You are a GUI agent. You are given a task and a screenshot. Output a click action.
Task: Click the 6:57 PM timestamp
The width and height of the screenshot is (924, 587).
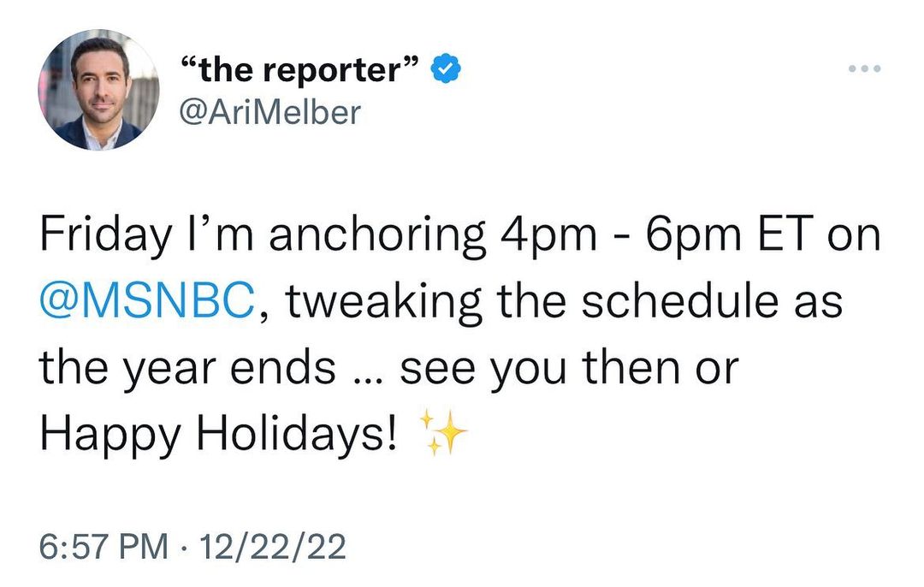click(104, 547)
